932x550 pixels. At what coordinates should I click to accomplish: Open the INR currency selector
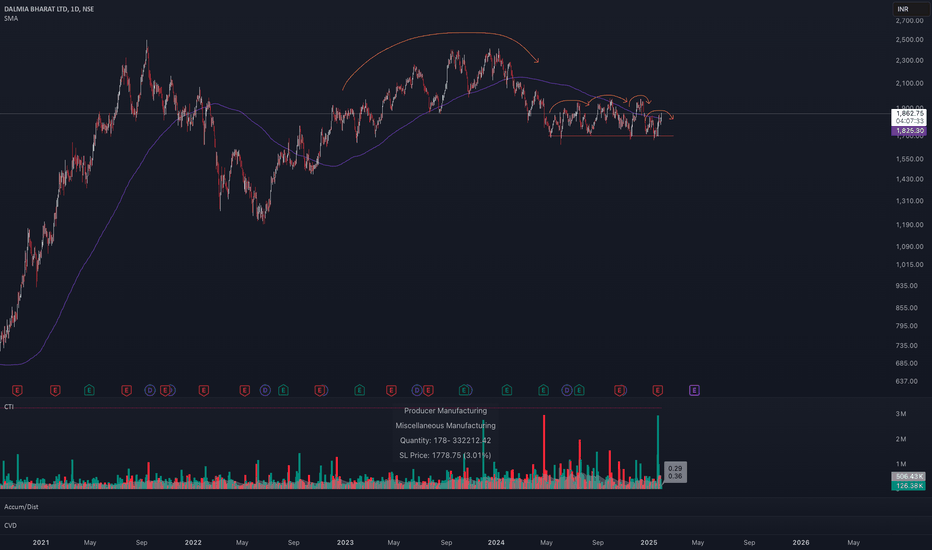click(x=910, y=9)
